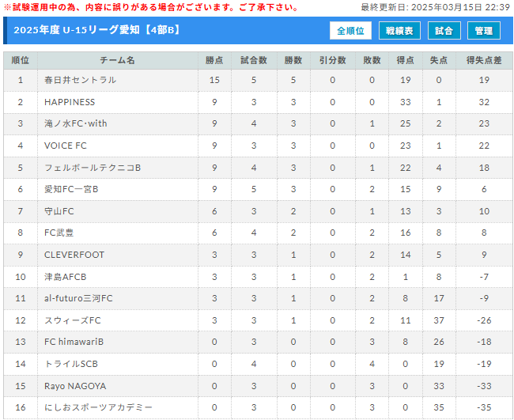The height and width of the screenshot is (420, 514).
Task: Click the HAPPINESS team name
Action: (x=70, y=102)
